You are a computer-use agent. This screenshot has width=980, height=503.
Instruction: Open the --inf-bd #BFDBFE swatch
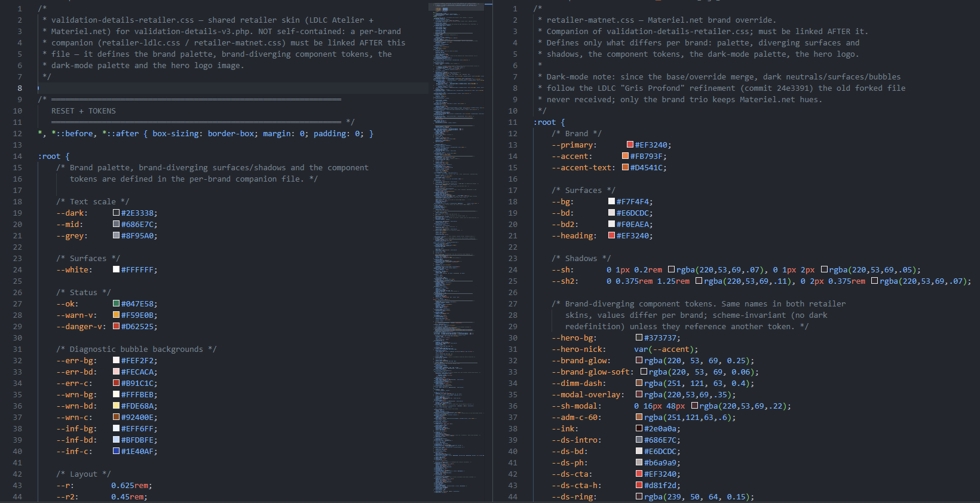116,440
